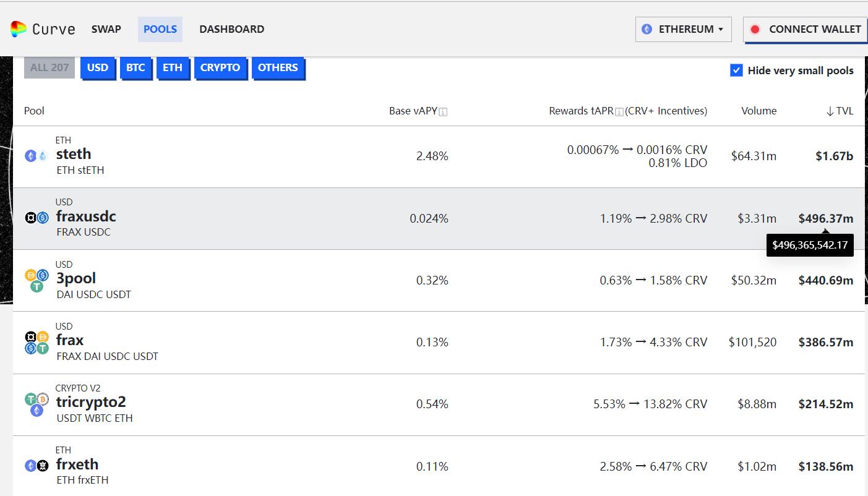
Task: Click the 3pool token icons
Action: pos(37,280)
